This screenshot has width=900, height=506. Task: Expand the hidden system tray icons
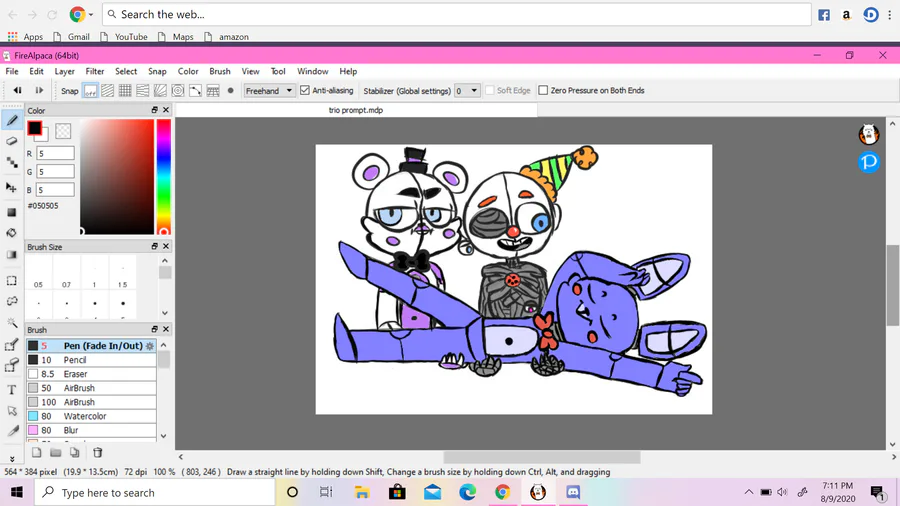(748, 492)
